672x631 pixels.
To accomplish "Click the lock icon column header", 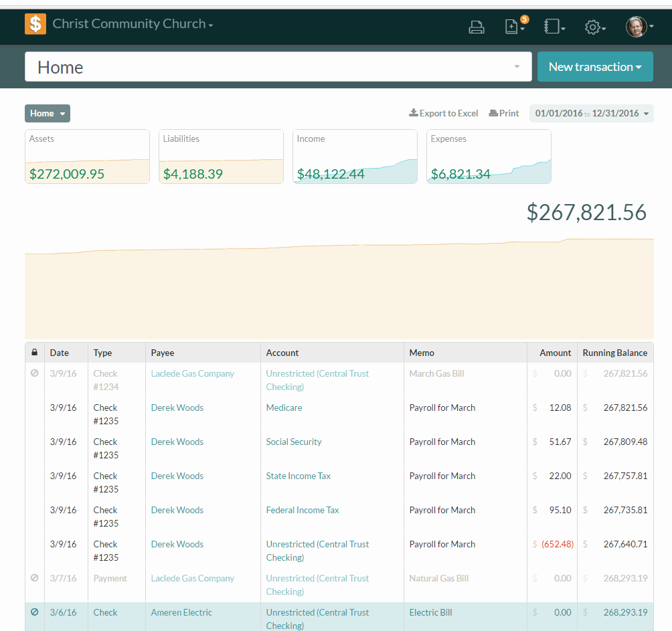I will click(35, 353).
